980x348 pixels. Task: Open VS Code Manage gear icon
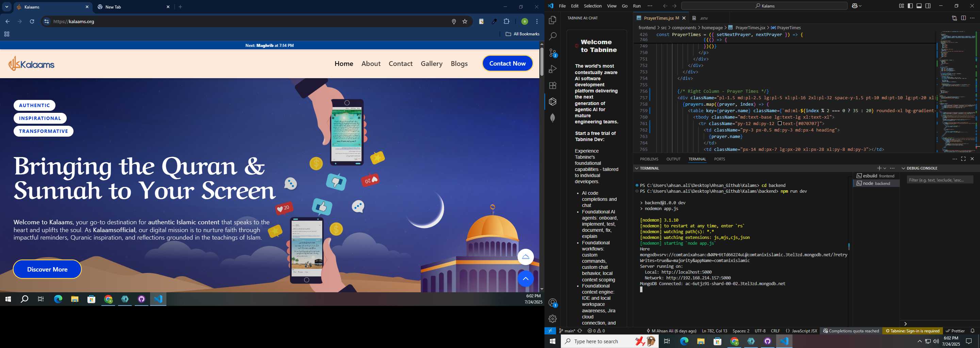552,319
